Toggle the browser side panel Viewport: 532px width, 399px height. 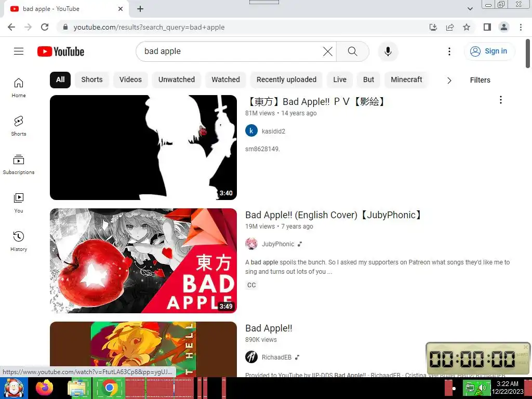(487, 27)
